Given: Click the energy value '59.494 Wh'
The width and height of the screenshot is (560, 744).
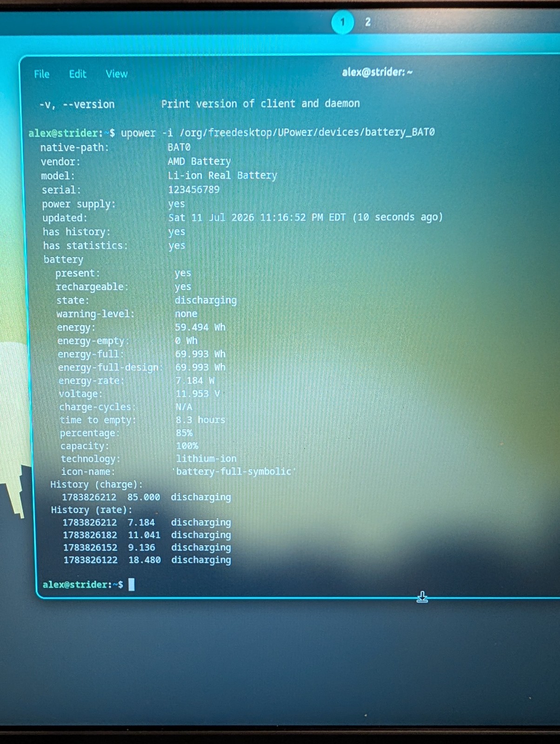Looking at the screenshot, I should click(x=200, y=327).
